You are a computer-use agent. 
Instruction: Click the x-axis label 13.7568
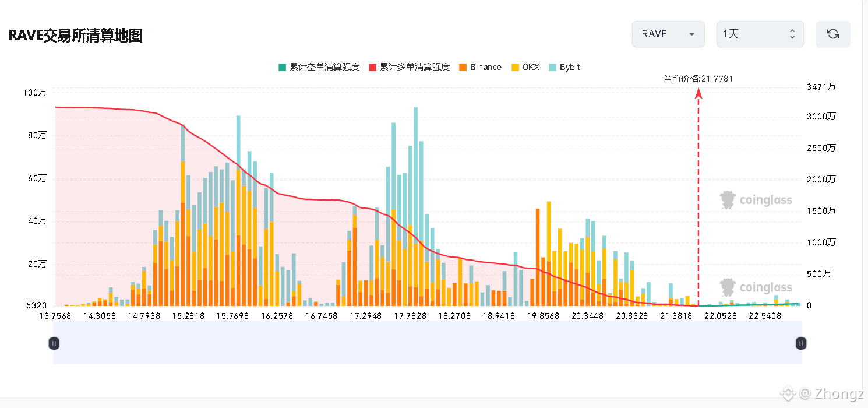pyautogui.click(x=55, y=316)
